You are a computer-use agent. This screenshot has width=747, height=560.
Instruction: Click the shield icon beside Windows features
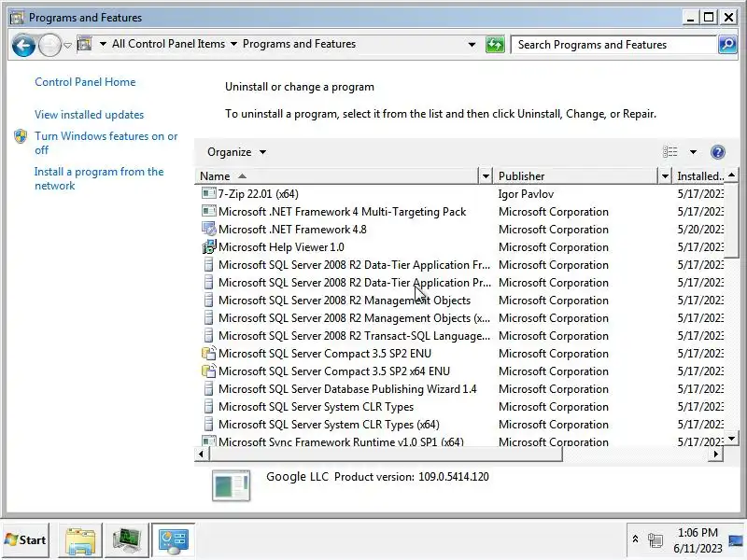click(x=21, y=136)
